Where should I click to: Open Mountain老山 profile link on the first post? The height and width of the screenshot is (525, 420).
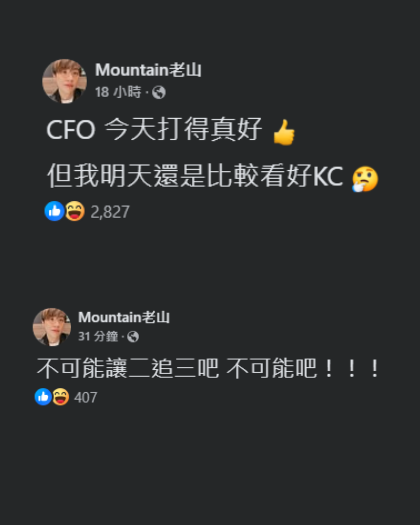coord(148,70)
